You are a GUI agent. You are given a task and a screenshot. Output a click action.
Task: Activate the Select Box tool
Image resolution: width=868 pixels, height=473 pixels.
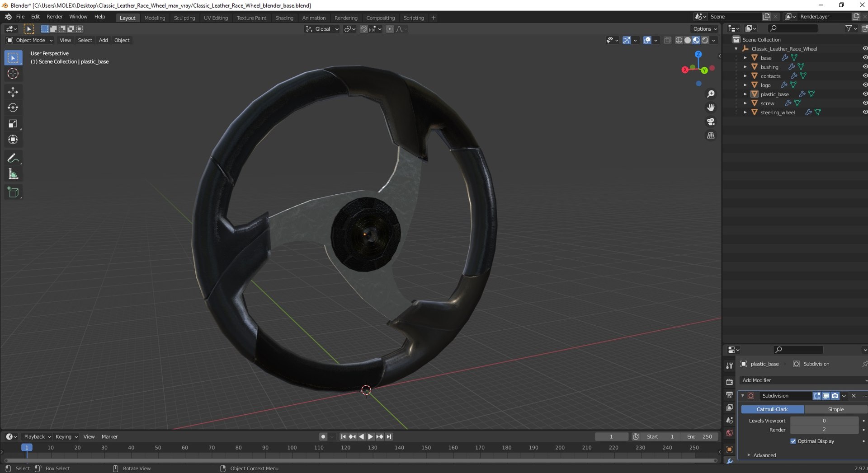click(x=13, y=58)
